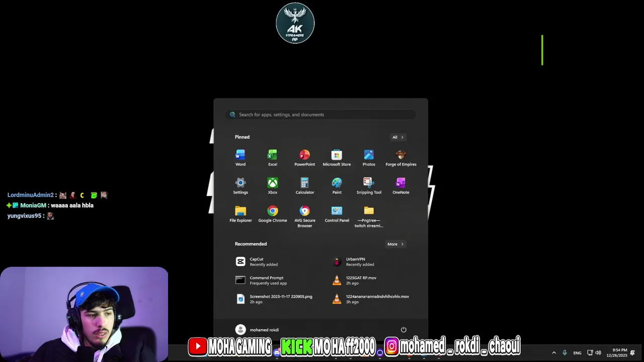
Task: Open AVG Secure Browser
Action: pos(305,217)
